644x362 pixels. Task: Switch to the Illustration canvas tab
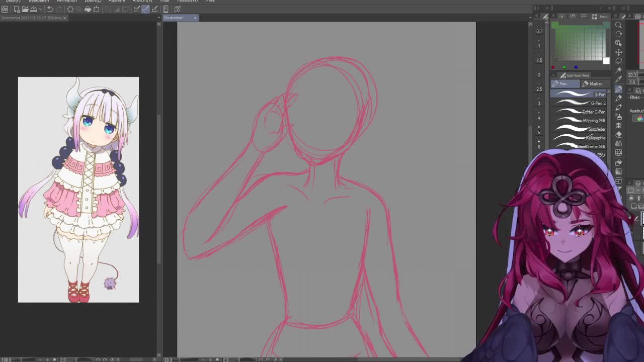point(174,18)
